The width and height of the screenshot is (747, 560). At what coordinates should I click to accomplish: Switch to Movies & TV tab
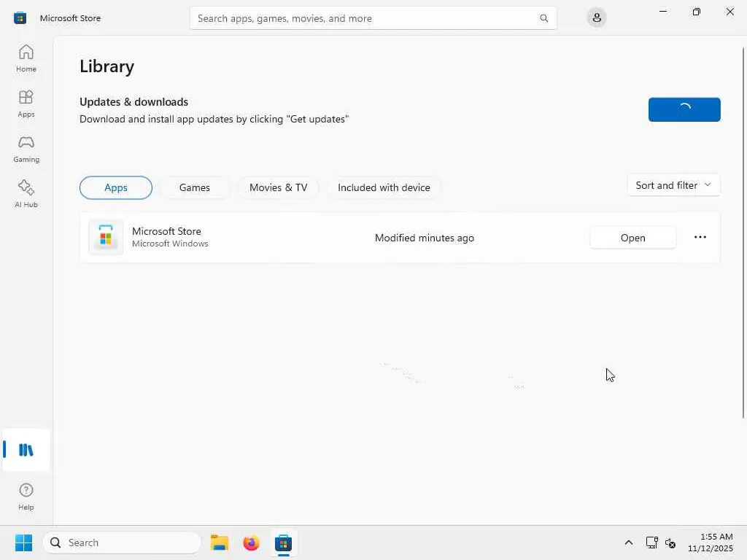coord(278,187)
